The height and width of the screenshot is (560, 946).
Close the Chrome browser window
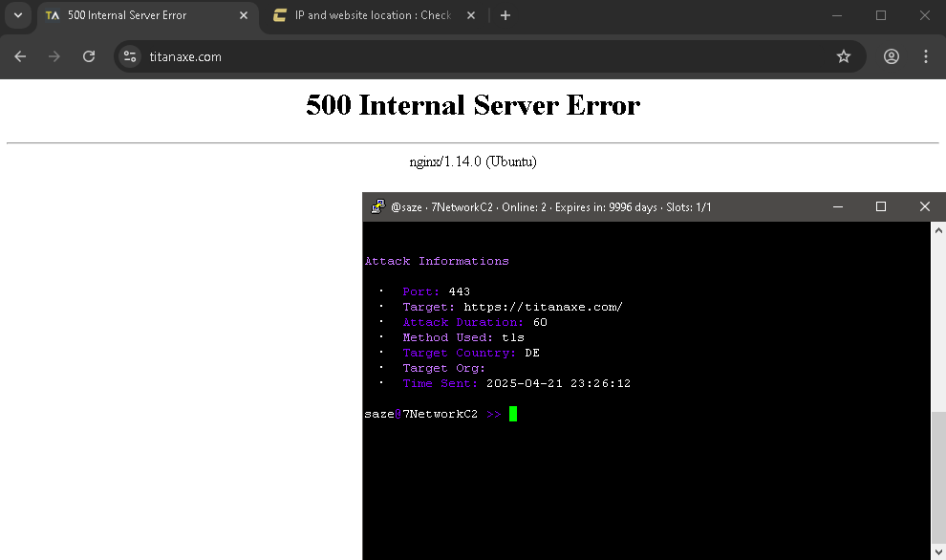(925, 15)
